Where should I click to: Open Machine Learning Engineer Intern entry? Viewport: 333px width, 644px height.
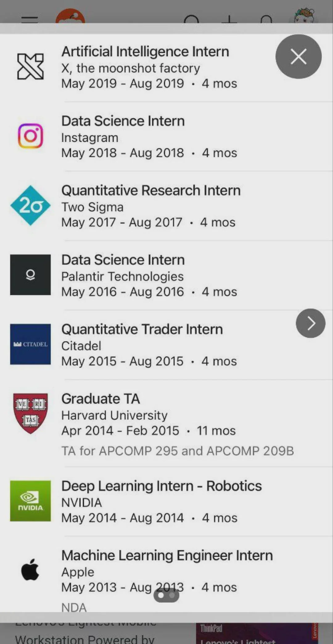(167, 556)
